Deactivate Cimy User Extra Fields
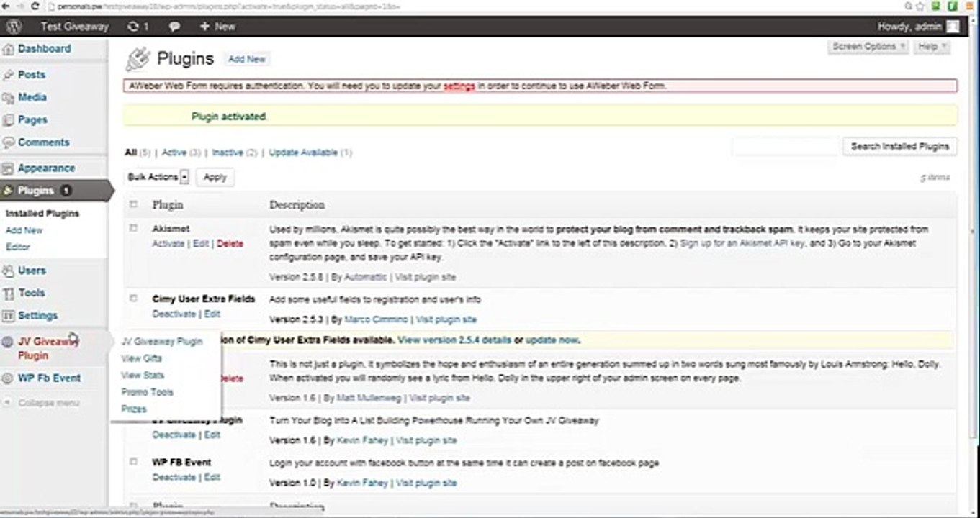The image size is (980, 518). pyautogui.click(x=174, y=314)
